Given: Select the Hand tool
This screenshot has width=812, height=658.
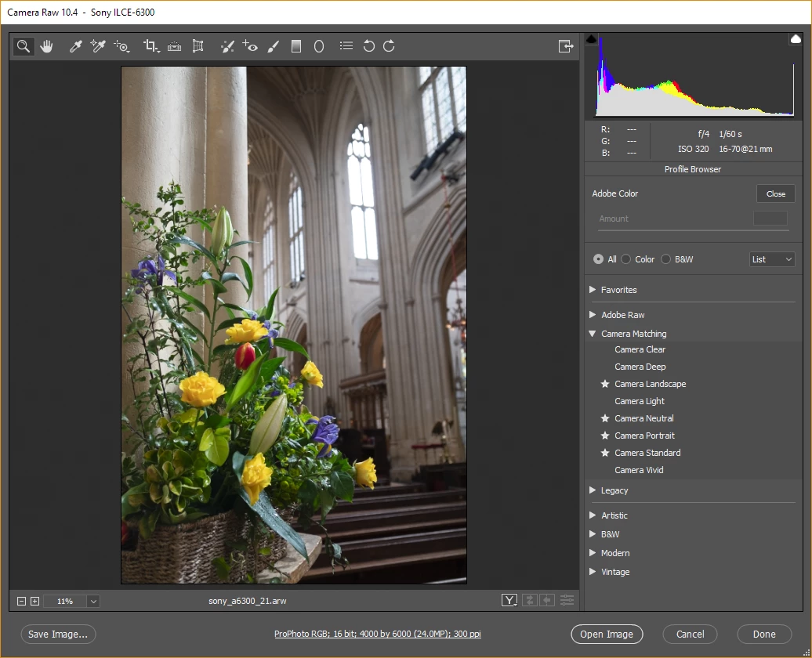Looking at the screenshot, I should (46, 46).
